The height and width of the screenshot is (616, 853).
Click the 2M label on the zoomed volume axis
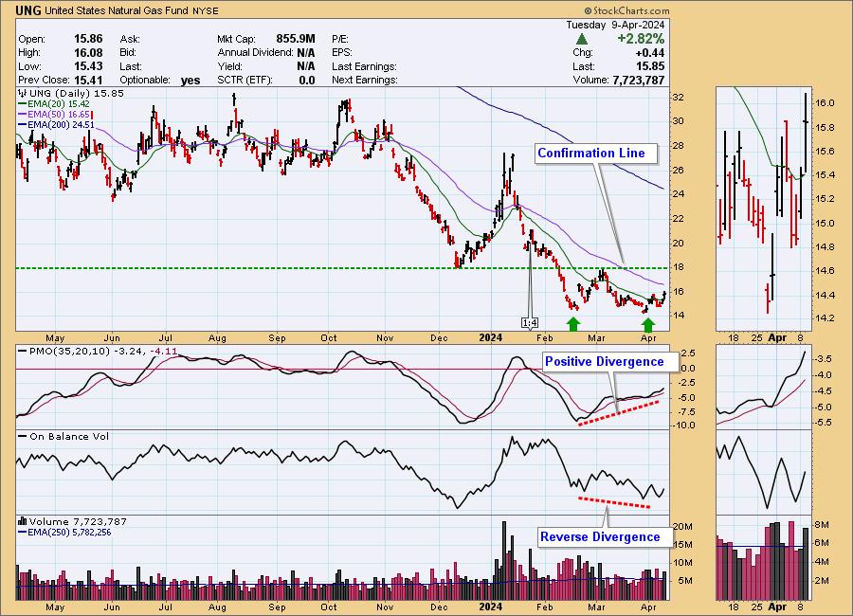pos(822,581)
